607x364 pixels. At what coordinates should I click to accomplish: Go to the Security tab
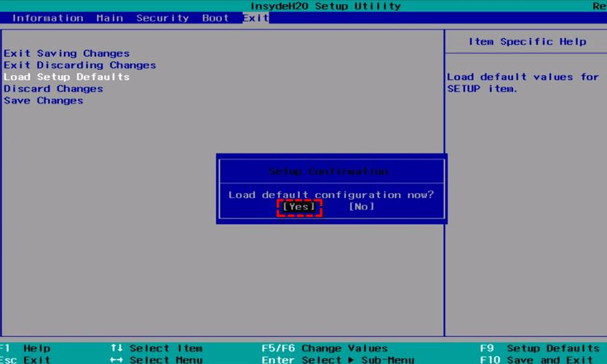(162, 18)
